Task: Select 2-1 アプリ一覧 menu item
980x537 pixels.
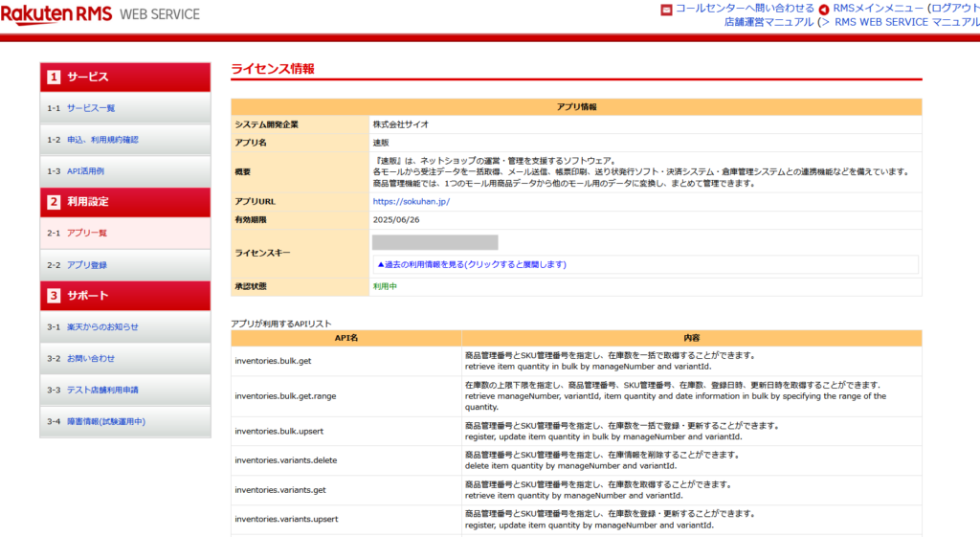Action: point(87,234)
